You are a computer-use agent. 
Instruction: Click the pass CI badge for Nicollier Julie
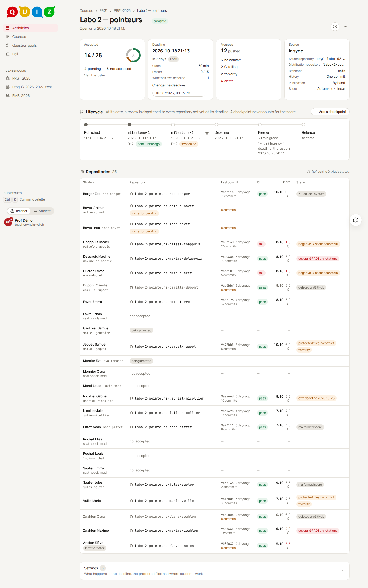[262, 413]
